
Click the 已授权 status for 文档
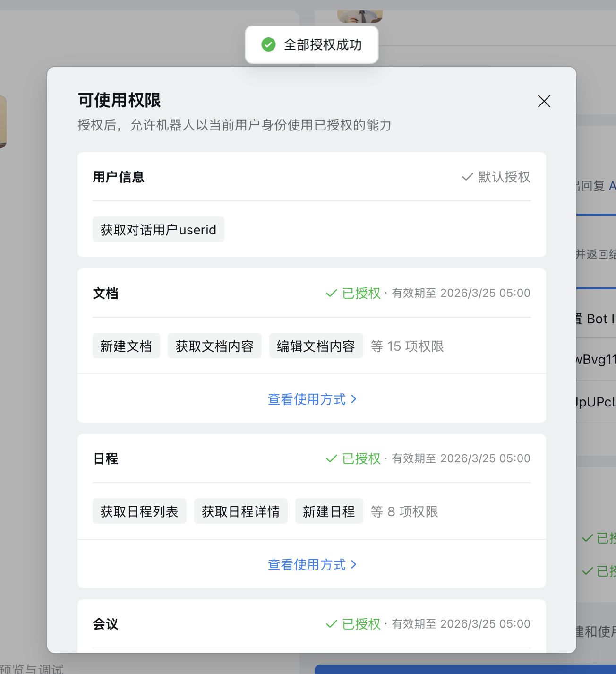pyautogui.click(x=361, y=294)
